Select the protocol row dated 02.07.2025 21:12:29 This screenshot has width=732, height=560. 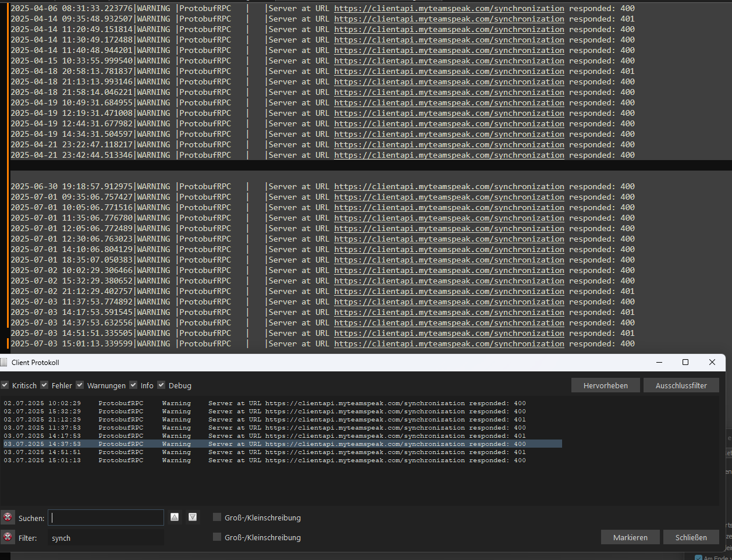pos(282,420)
